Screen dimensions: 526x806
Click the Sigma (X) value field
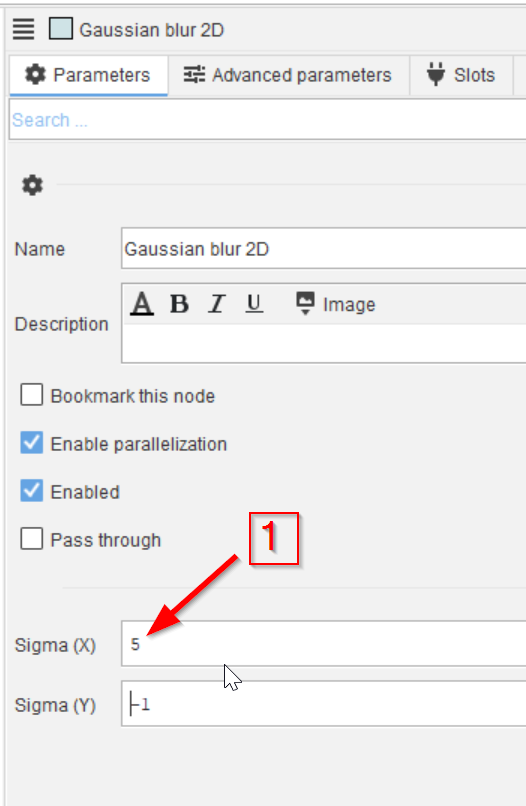pyautogui.click(x=323, y=644)
